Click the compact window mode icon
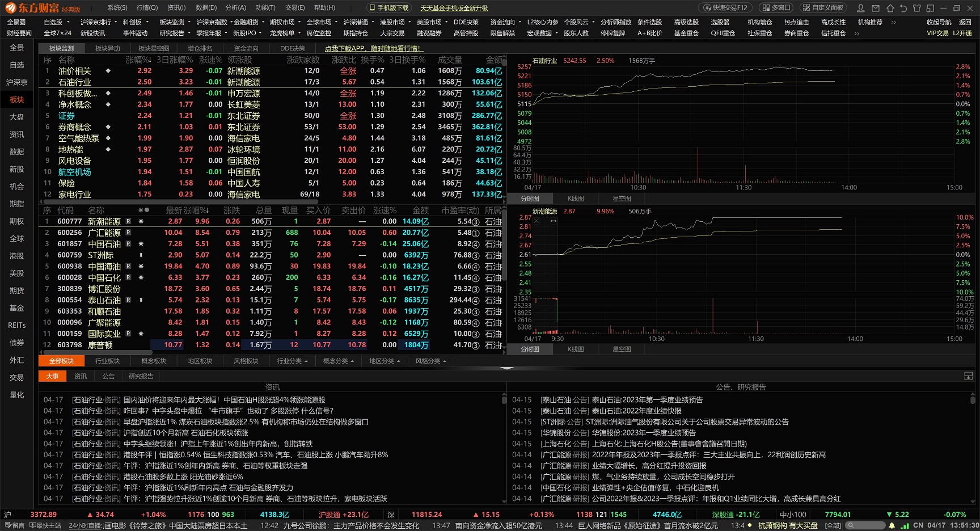Viewport: 980px width, 531px height. point(930,8)
